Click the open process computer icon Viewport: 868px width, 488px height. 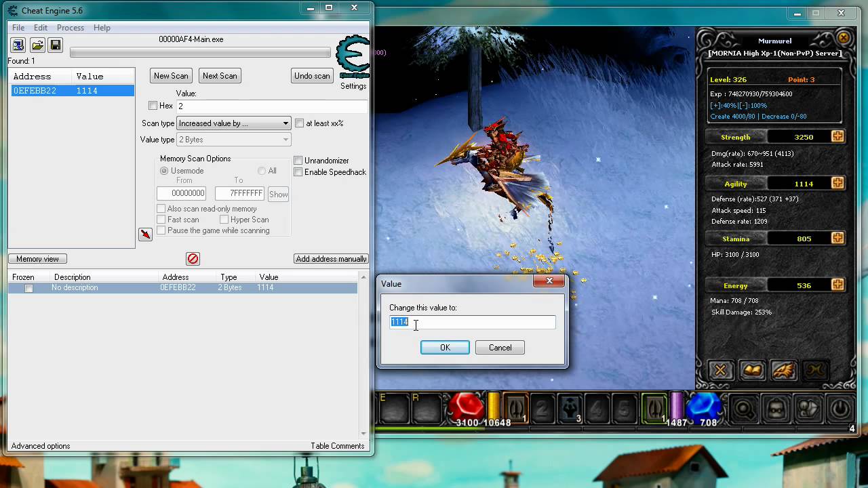18,45
